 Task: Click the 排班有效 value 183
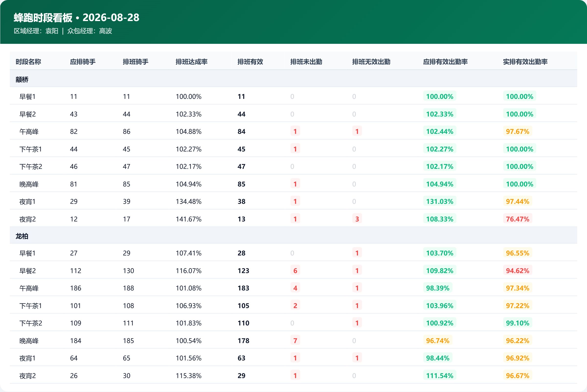coord(243,288)
